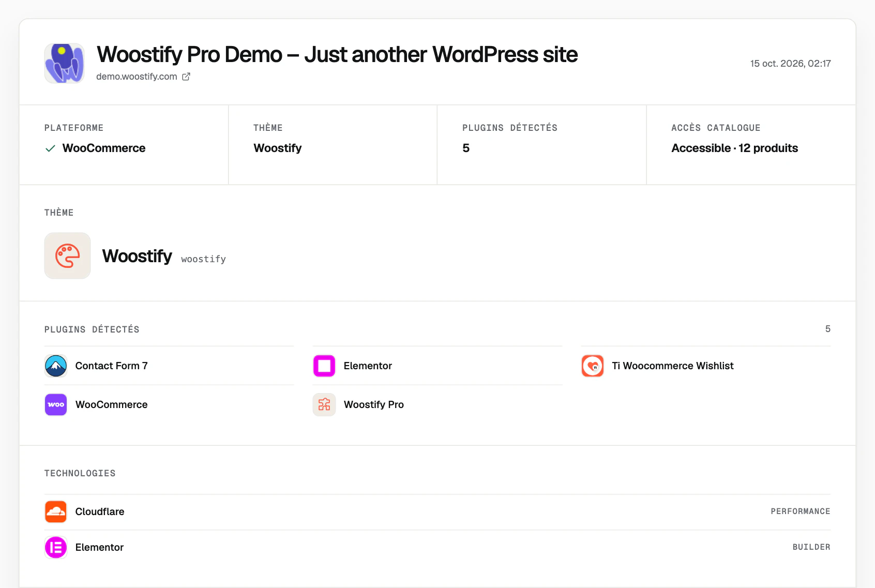
Task: Click the plugin count 5 in section header
Action: pos(828,329)
